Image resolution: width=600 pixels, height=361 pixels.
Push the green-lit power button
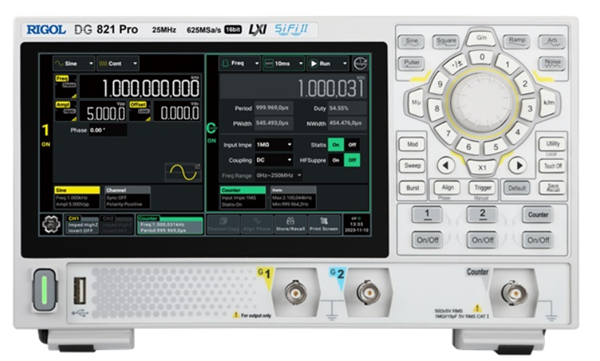[44, 290]
